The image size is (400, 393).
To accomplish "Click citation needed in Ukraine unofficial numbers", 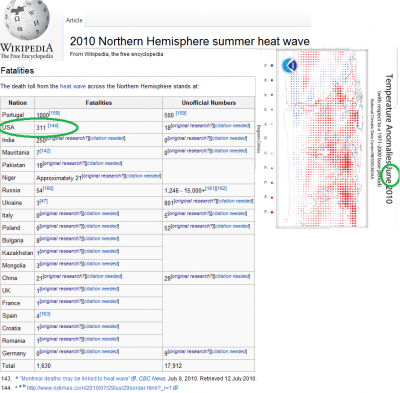I will 235,201.
